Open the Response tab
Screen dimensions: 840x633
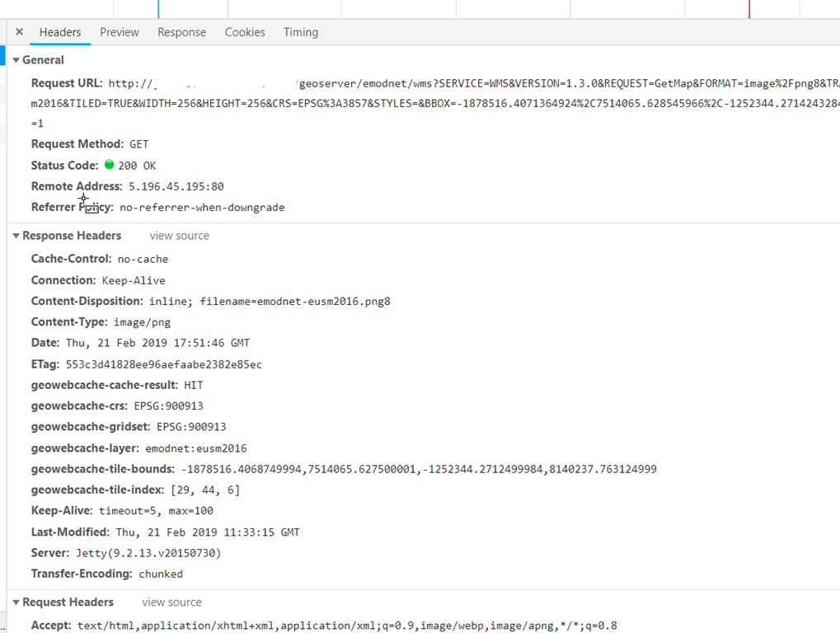click(x=181, y=32)
